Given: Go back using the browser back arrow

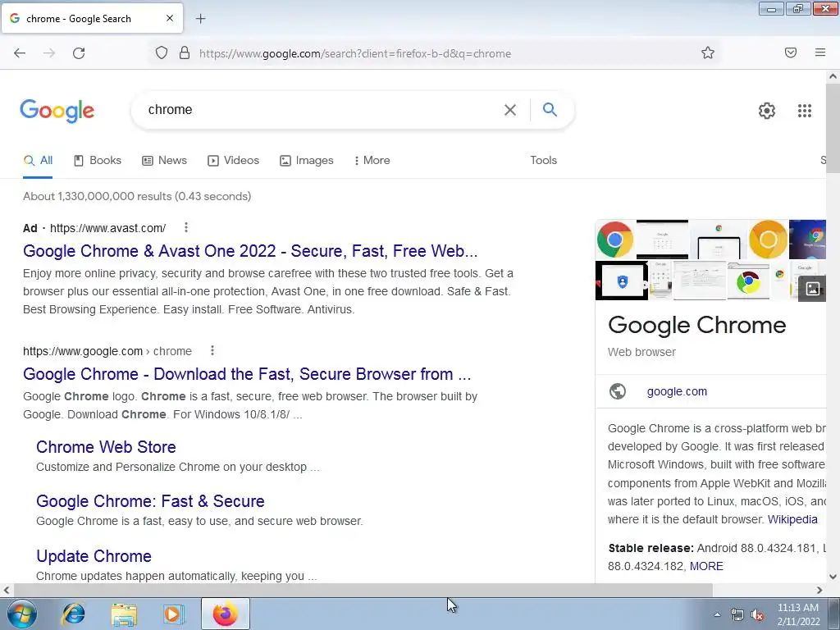Looking at the screenshot, I should pos(20,53).
